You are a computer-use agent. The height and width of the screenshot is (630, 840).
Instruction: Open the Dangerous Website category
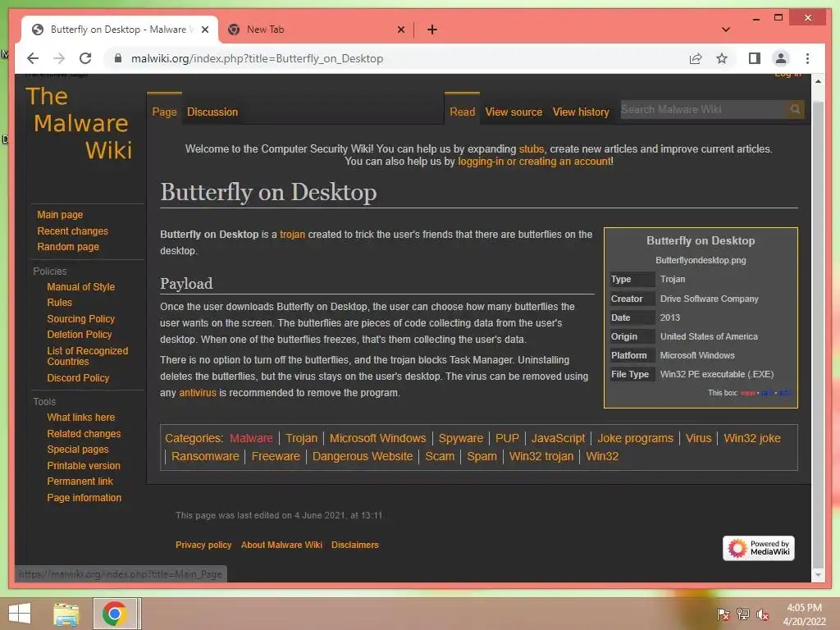[363, 456]
